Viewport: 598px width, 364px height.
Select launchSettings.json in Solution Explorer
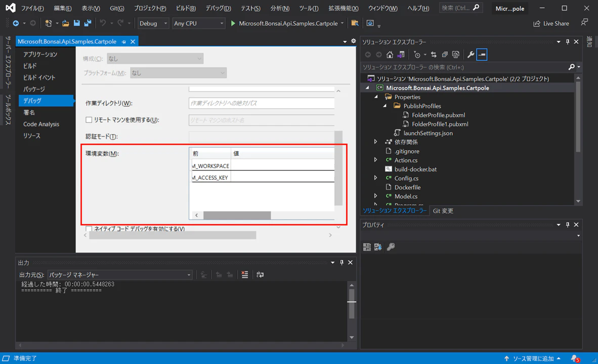click(x=428, y=133)
